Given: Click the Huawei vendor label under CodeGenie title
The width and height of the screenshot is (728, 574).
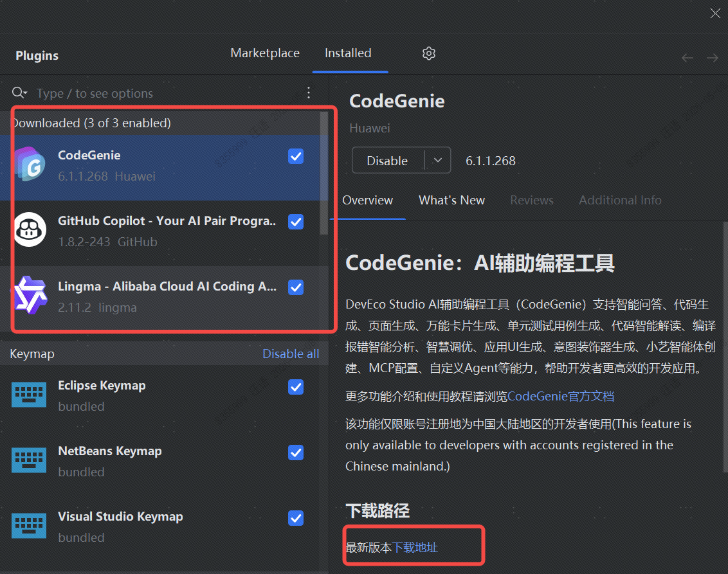Looking at the screenshot, I should [x=370, y=128].
